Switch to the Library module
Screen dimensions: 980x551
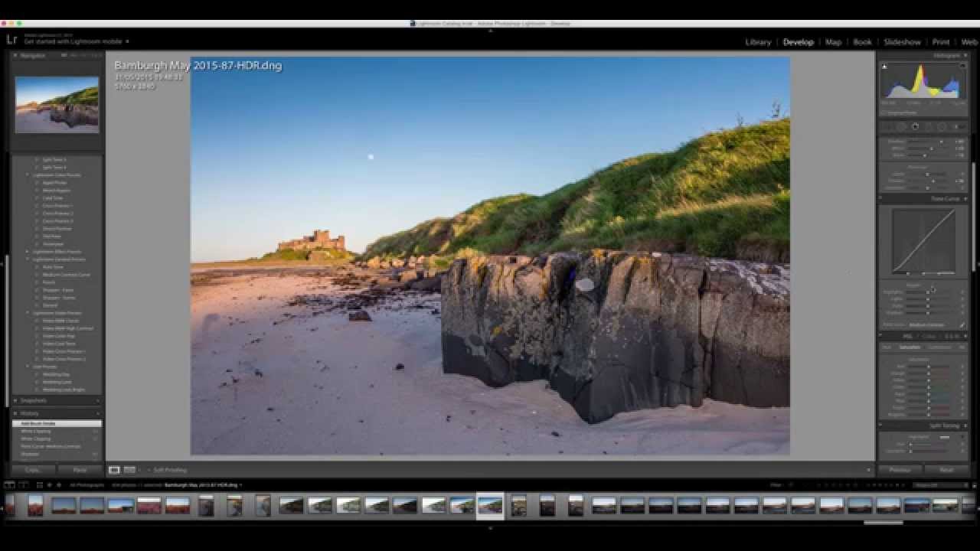point(758,42)
